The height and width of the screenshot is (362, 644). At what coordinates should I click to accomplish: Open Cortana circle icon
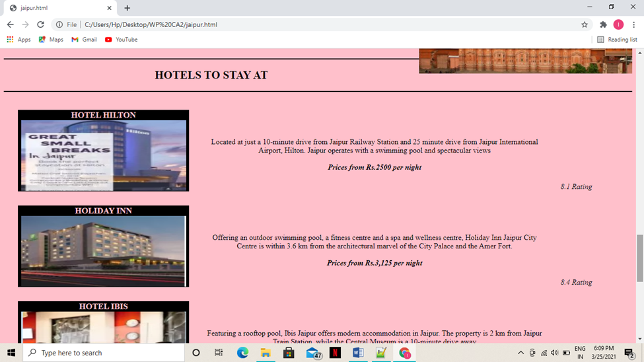[x=196, y=353]
